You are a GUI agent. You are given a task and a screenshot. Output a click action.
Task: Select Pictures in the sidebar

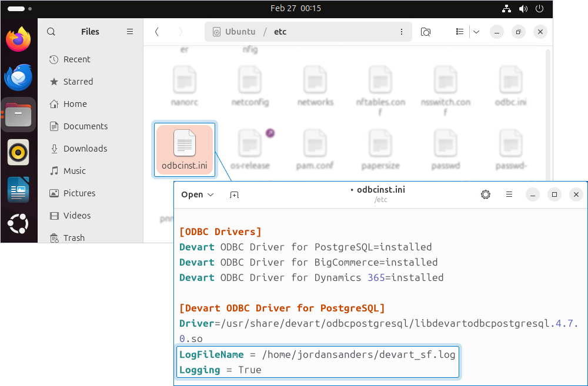pyautogui.click(x=78, y=193)
